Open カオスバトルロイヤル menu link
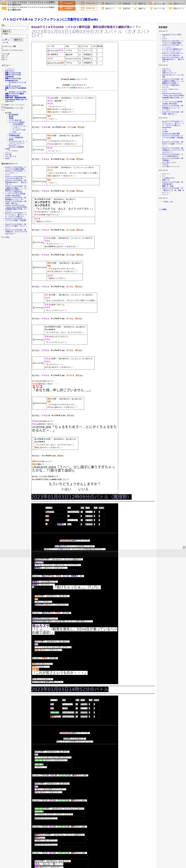The image size is (186, 868). [13, 86]
